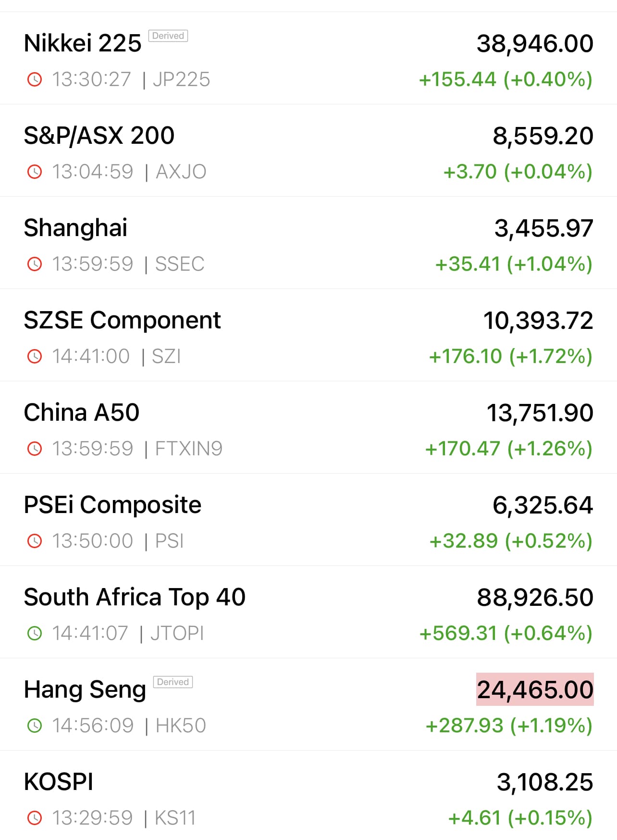Tap the red clock icon under PSEi Composite
The height and width of the screenshot is (840, 617).
(x=35, y=541)
